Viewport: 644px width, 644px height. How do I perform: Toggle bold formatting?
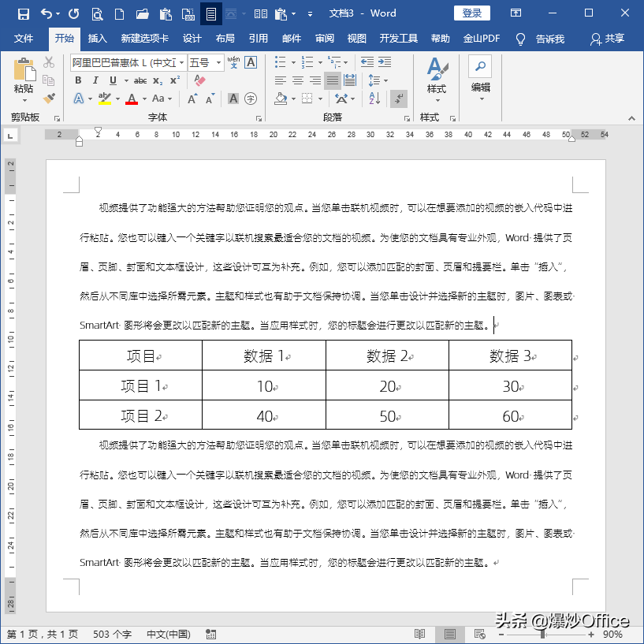[x=78, y=80]
